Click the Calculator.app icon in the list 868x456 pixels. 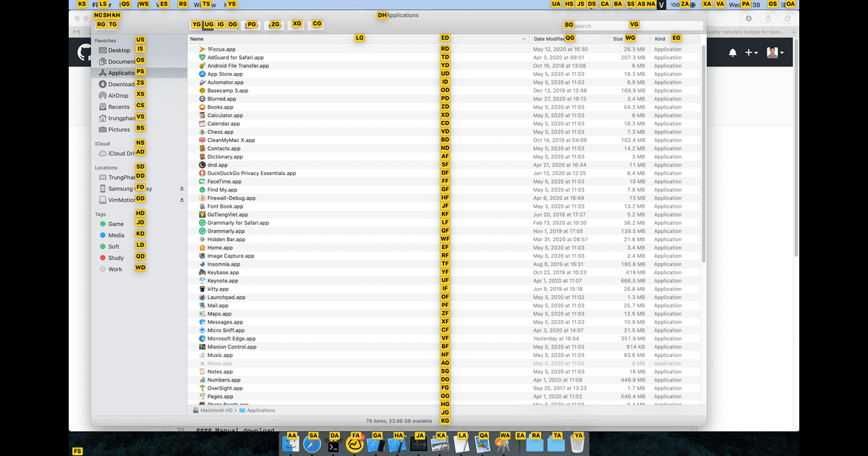[x=202, y=115]
